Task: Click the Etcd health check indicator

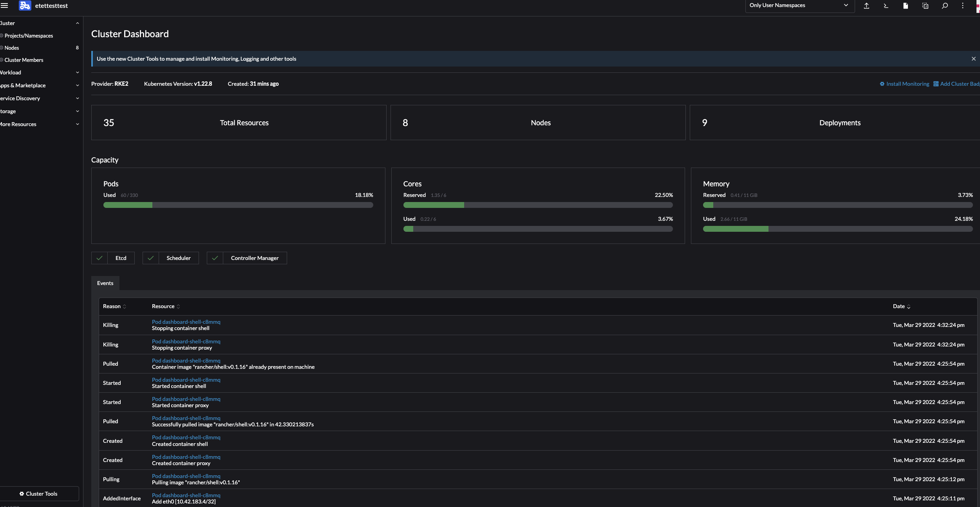Action: pyautogui.click(x=112, y=258)
